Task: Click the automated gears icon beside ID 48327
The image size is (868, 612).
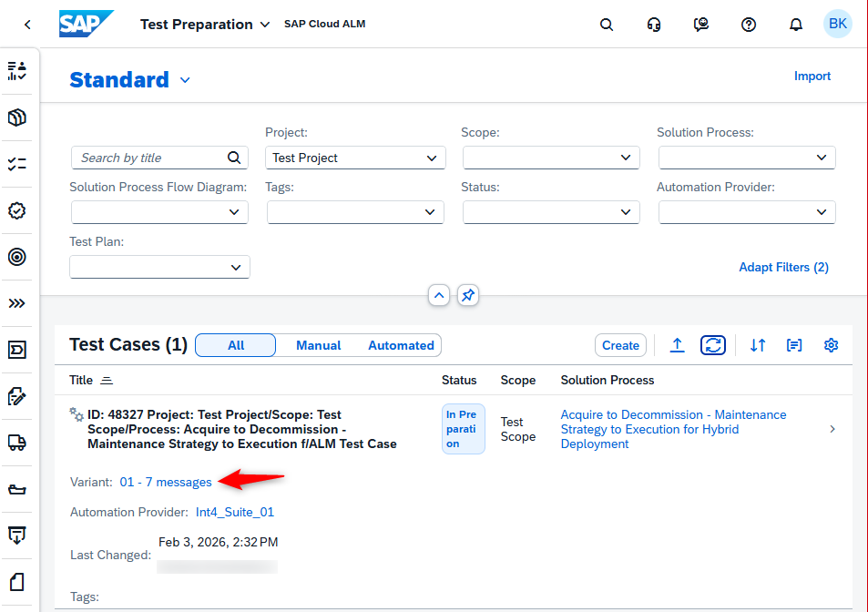Action: (77, 413)
